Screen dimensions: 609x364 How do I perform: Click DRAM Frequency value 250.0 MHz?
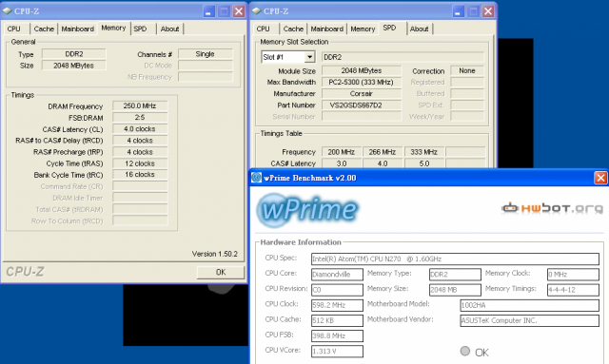[x=140, y=105]
